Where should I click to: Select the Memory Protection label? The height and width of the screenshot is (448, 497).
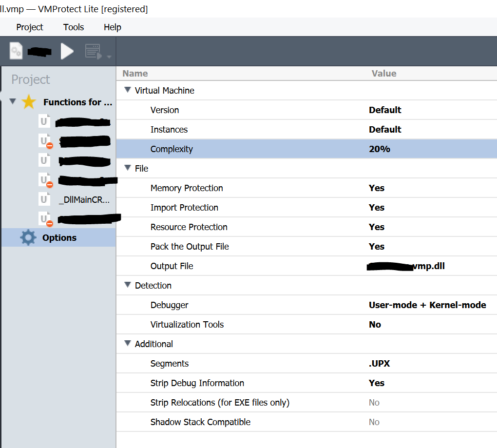pyautogui.click(x=187, y=188)
